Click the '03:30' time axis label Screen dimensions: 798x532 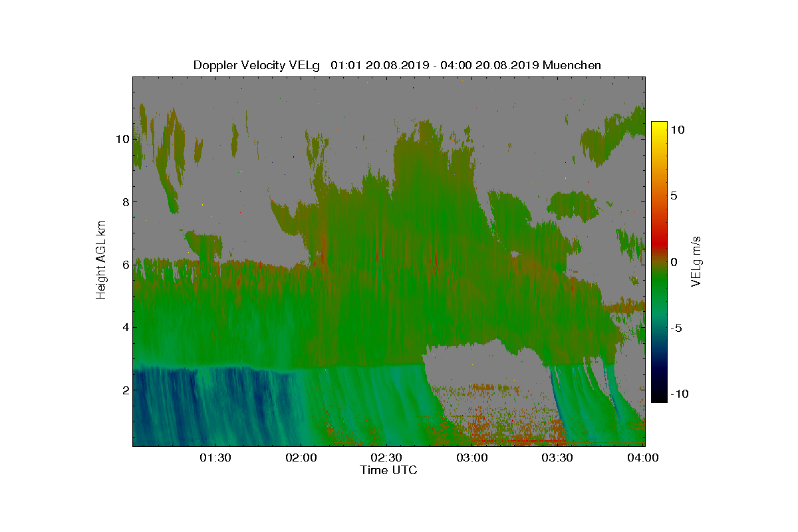(x=557, y=458)
